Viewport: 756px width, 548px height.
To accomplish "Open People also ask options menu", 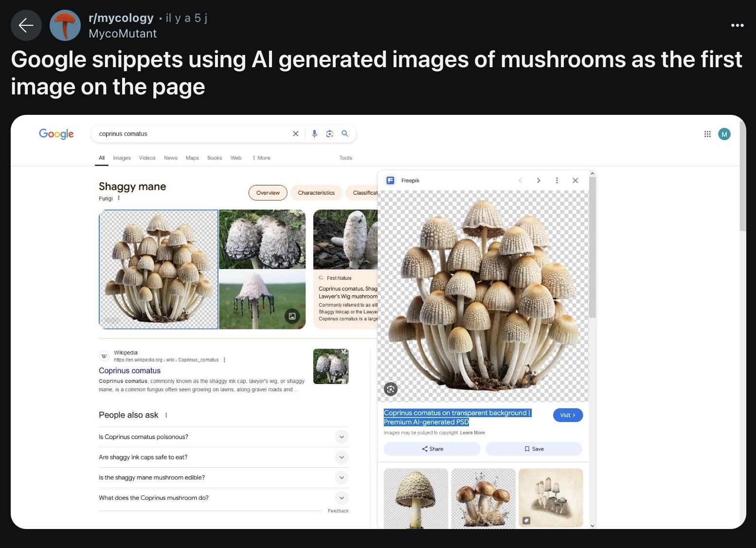I will point(166,415).
